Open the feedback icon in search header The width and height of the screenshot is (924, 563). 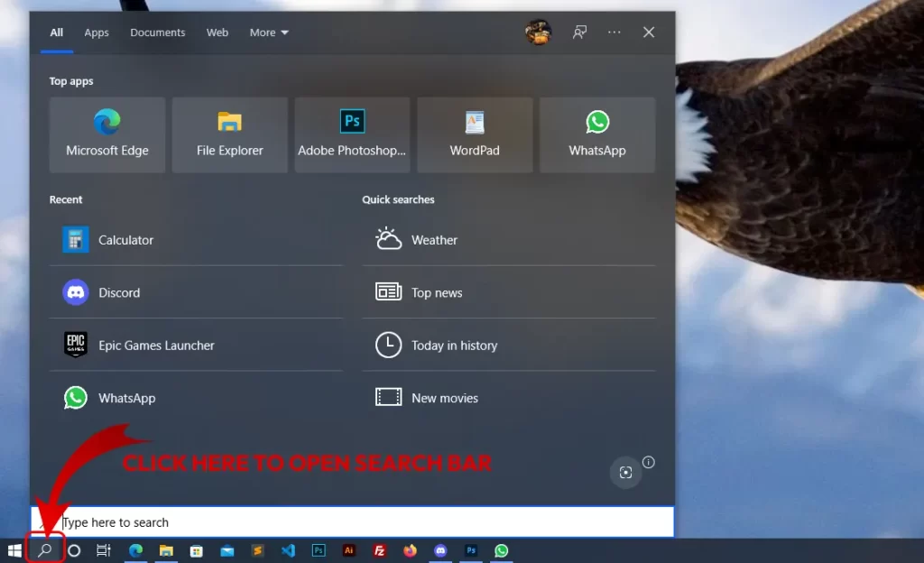coord(579,32)
